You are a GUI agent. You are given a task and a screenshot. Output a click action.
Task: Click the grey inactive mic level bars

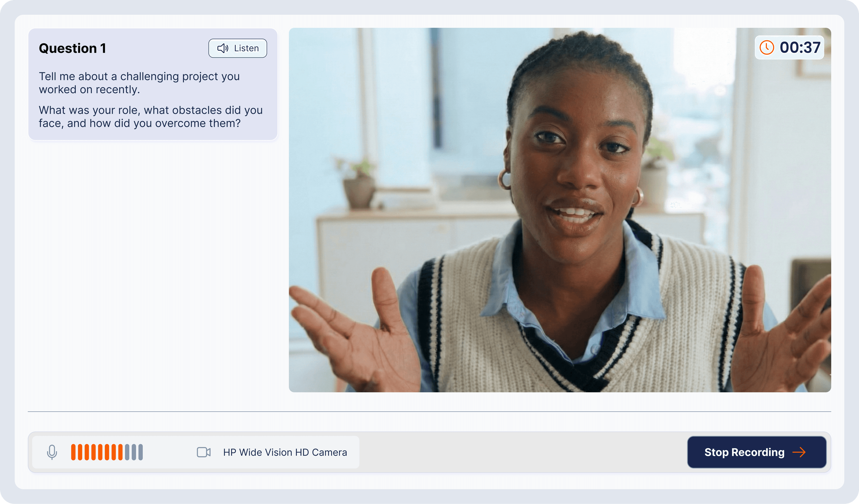click(x=134, y=452)
